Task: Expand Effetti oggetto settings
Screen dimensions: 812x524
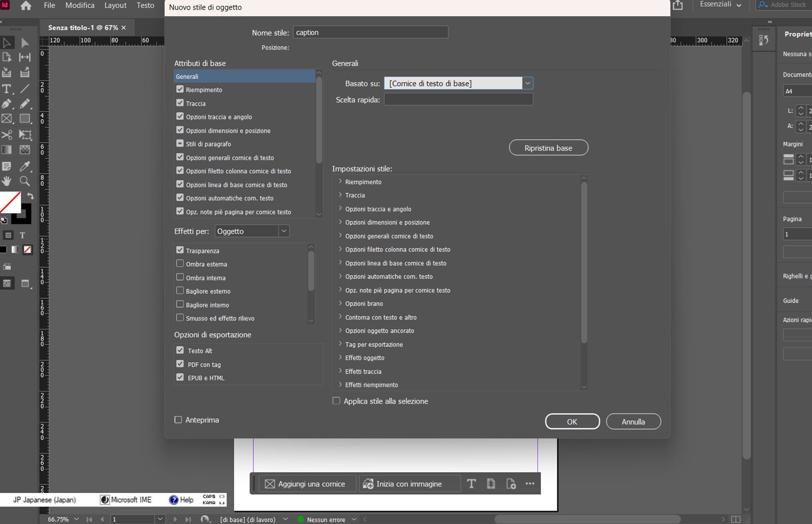Action: click(x=340, y=357)
